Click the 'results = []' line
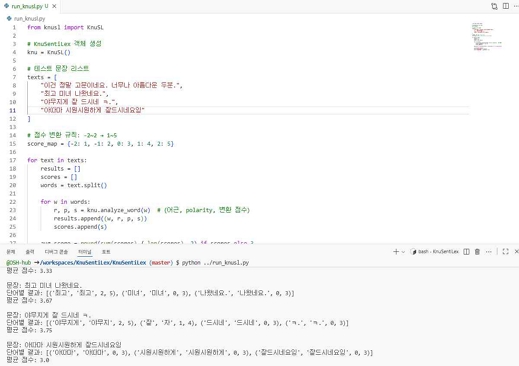 coord(60,169)
